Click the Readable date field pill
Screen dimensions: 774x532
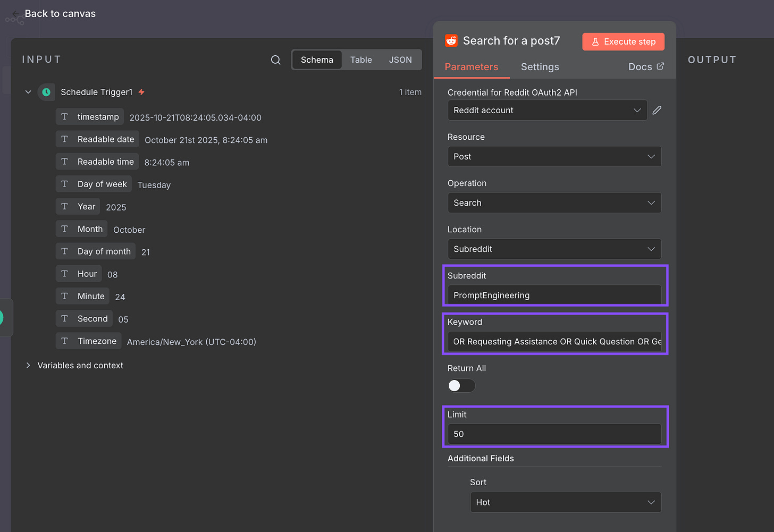point(98,139)
